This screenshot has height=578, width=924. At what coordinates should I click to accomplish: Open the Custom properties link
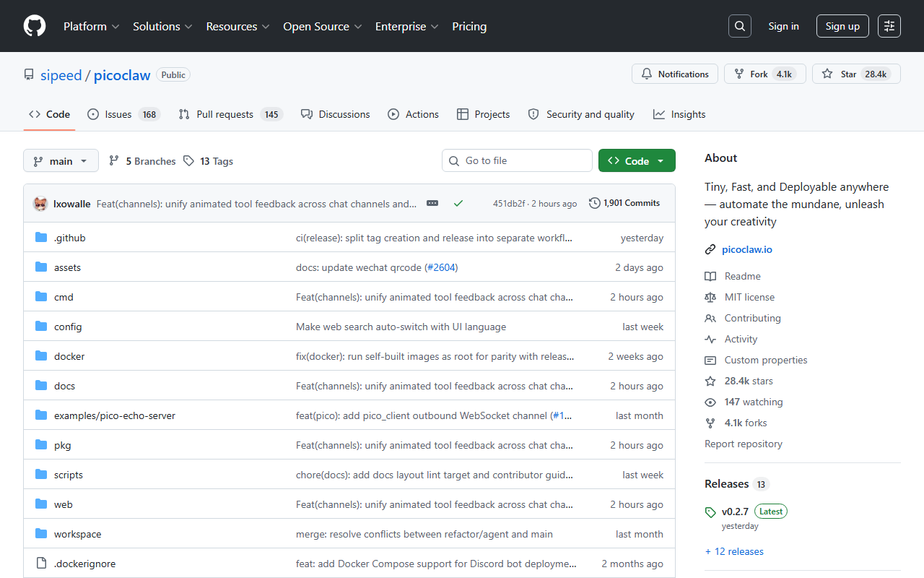766,360
